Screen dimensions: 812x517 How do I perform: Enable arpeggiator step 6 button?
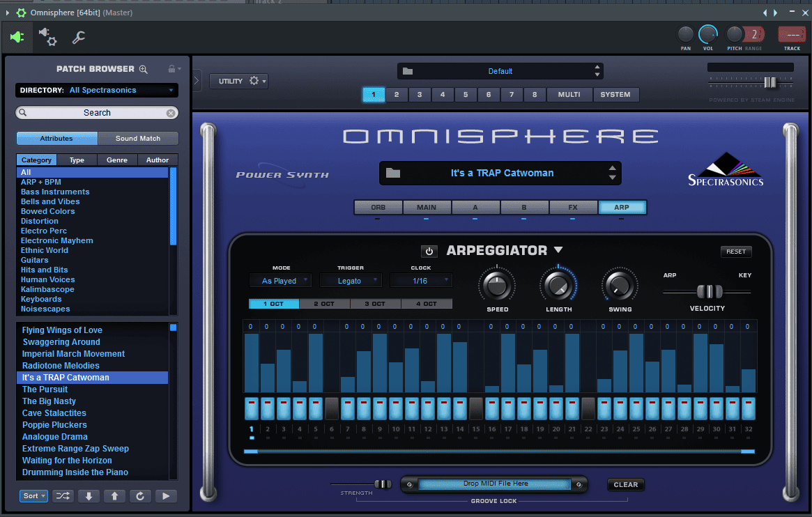click(332, 408)
